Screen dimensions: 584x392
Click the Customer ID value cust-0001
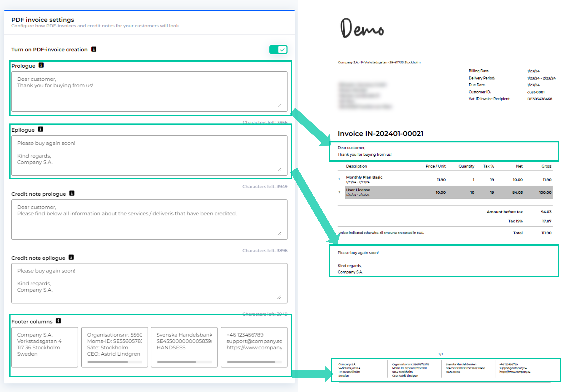point(536,92)
